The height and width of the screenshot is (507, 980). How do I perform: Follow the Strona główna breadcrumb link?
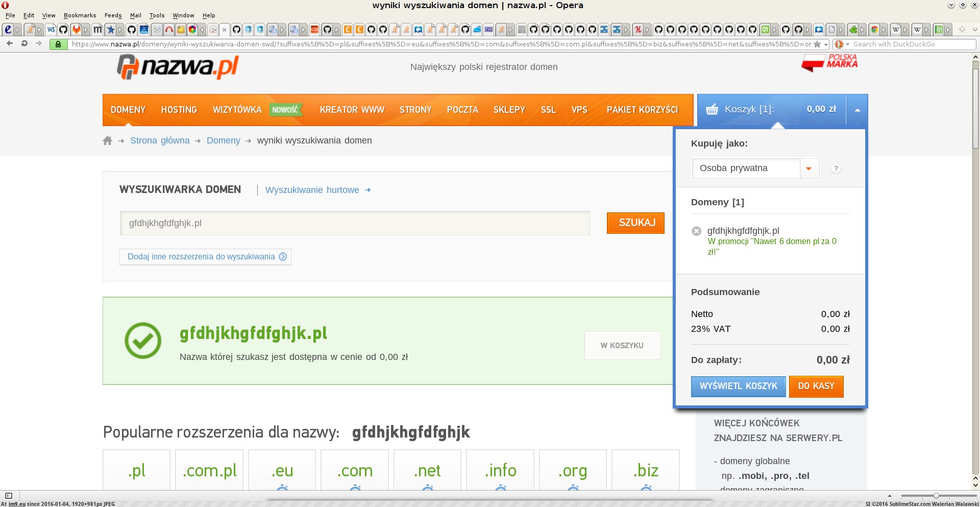pos(160,140)
